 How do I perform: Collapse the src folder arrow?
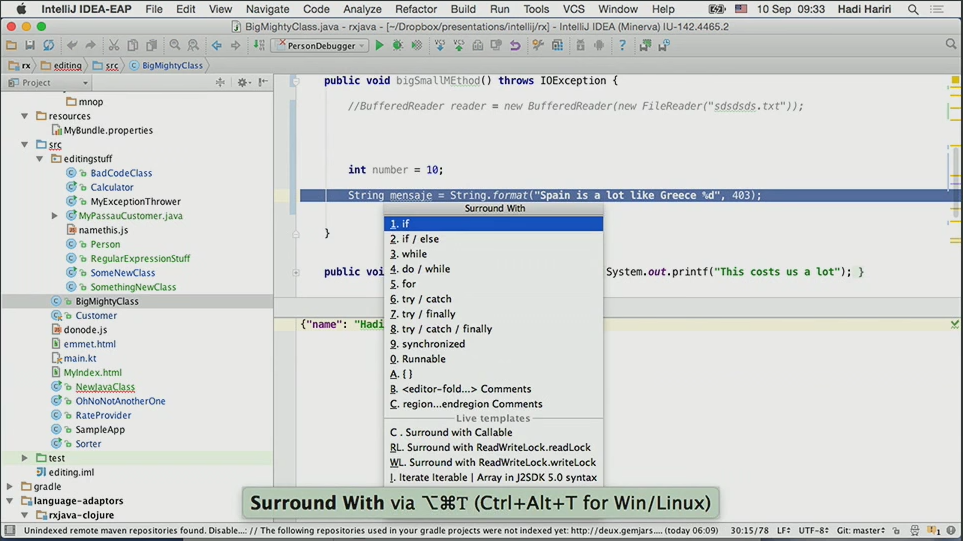25,144
